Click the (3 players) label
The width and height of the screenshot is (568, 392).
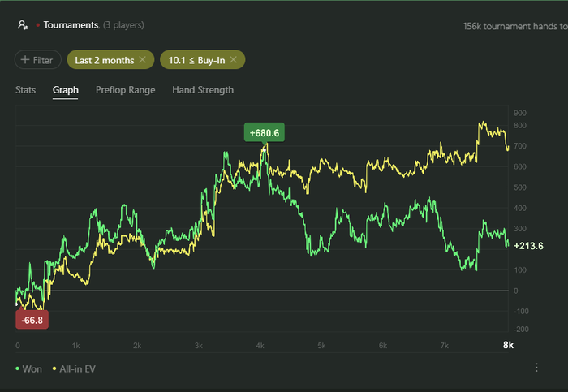coord(123,25)
